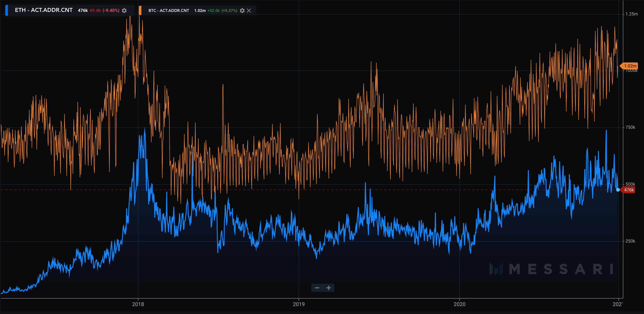644x314 pixels.
Task: Open settings gear for ETH series
Action: coord(124,11)
